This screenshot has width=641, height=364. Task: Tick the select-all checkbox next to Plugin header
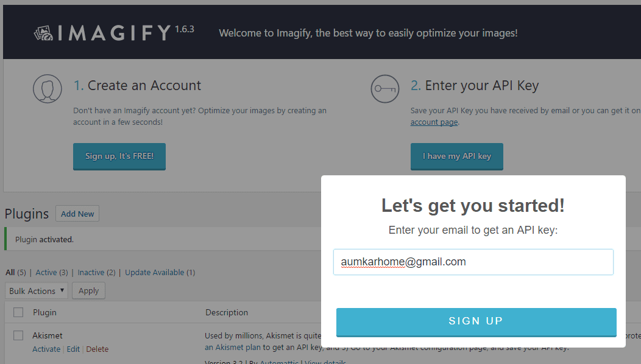tap(18, 312)
